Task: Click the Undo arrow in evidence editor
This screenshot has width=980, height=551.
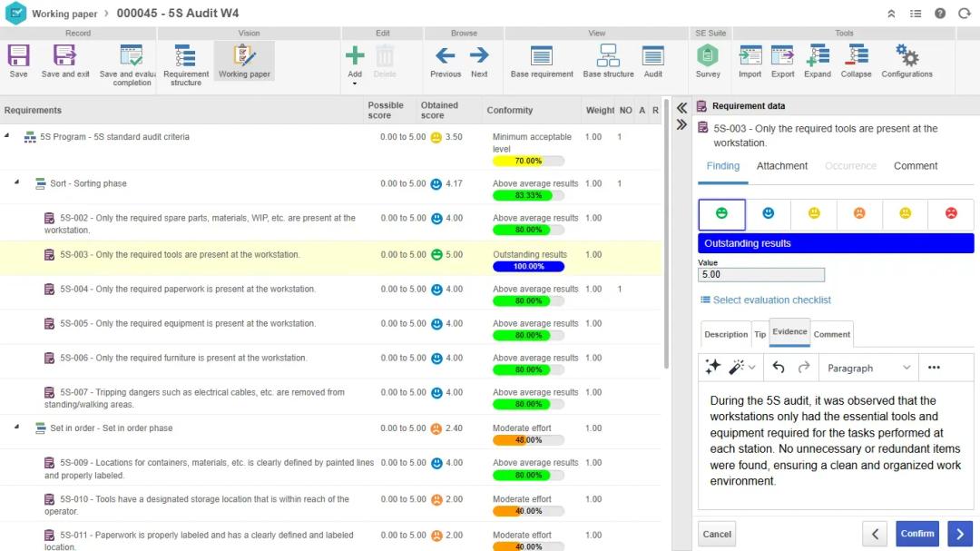Action: coord(778,368)
